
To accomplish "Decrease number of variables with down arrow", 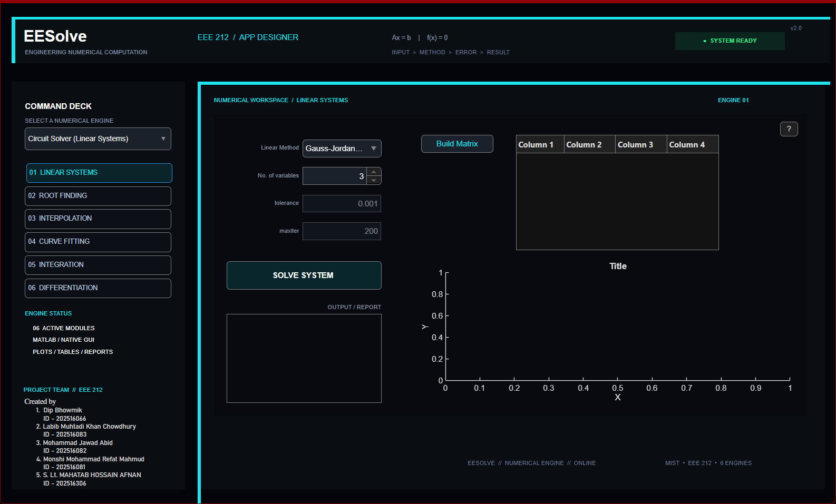I will coord(374,180).
